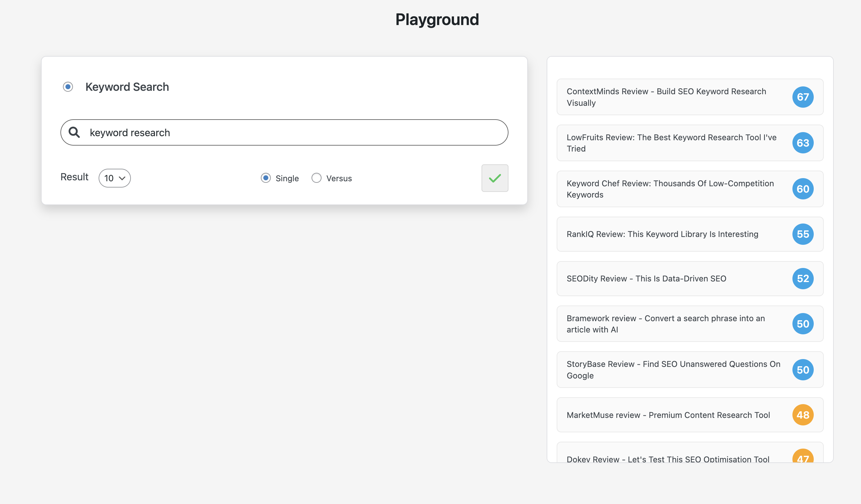Image resolution: width=861 pixels, height=504 pixels.
Task: Click the 67 score badge
Action: coord(803,97)
